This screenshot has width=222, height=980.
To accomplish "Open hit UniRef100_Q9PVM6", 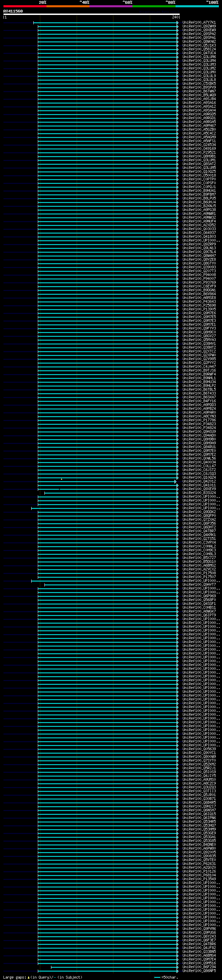I will [x=199, y=929].
